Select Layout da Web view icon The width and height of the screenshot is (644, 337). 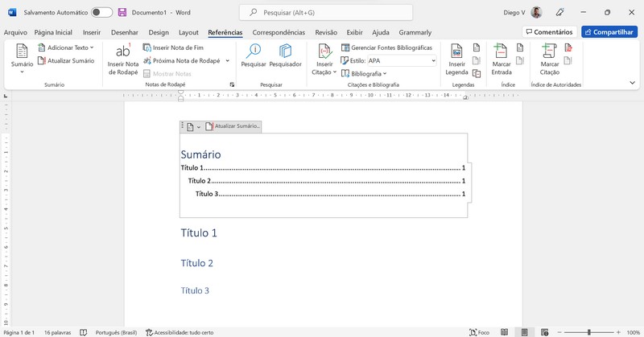545,332
